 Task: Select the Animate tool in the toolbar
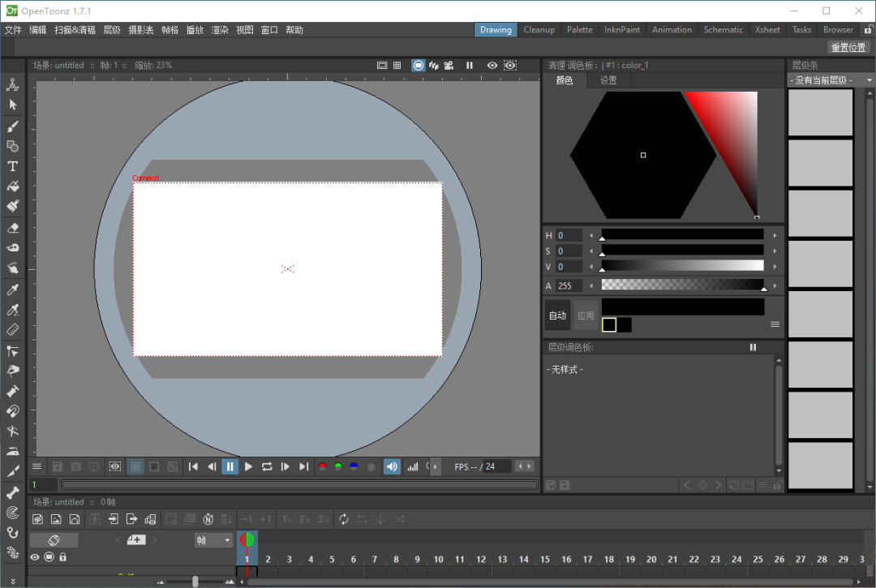(x=12, y=84)
